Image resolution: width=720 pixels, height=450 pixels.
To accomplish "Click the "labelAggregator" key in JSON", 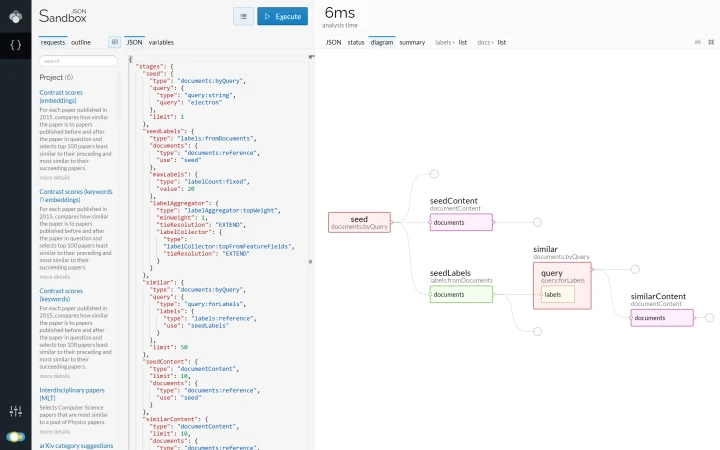I will 180,203.
